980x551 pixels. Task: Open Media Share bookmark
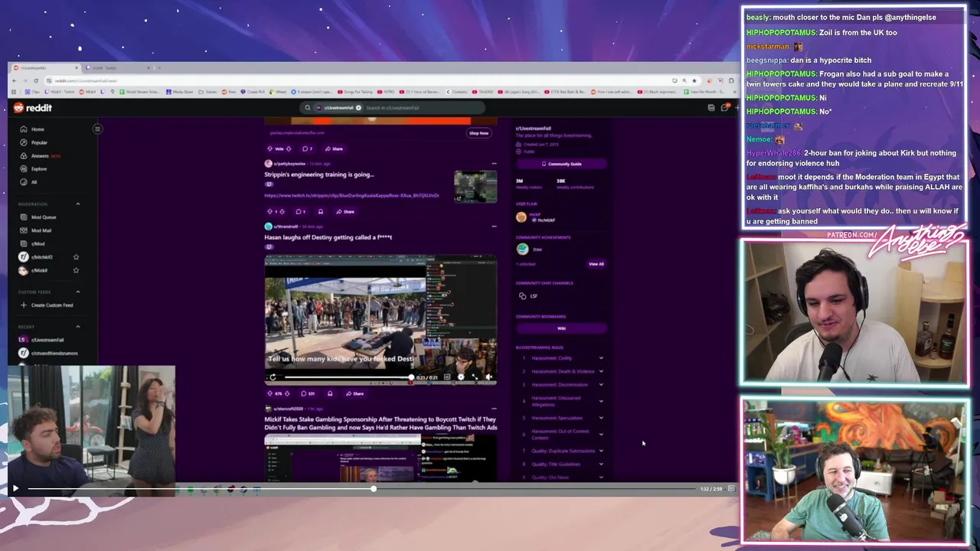pyautogui.click(x=180, y=92)
